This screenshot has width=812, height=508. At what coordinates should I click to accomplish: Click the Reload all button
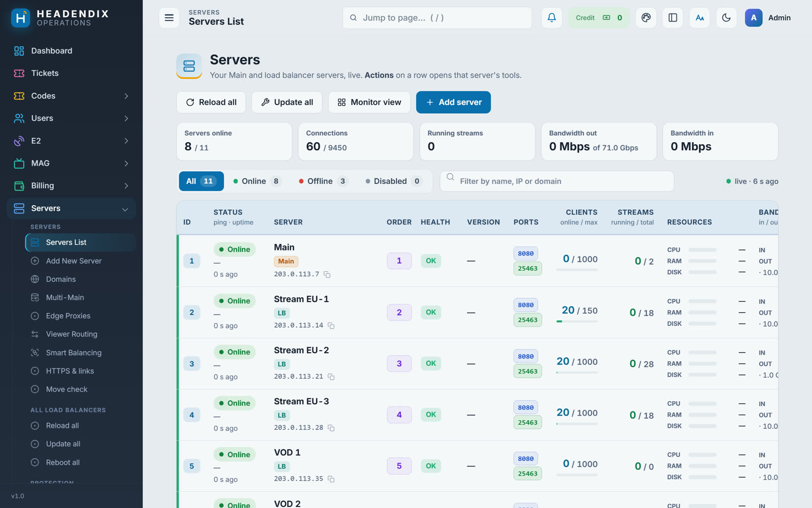pyautogui.click(x=211, y=102)
